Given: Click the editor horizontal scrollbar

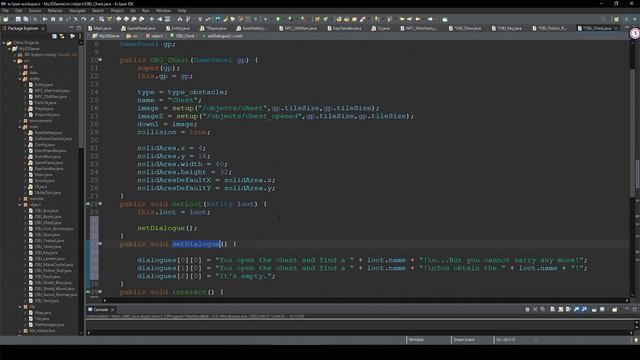Looking at the screenshot, I should [x=365, y=300].
